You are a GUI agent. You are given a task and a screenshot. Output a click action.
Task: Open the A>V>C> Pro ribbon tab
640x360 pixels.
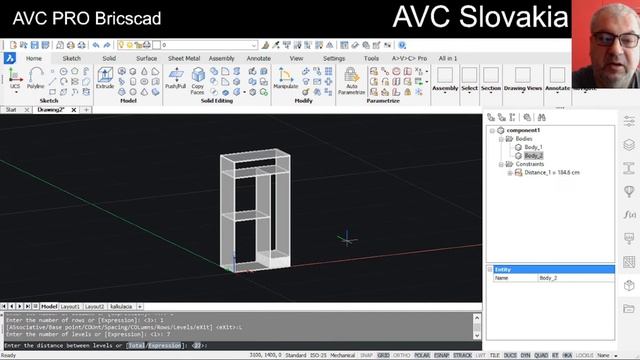[x=409, y=58]
